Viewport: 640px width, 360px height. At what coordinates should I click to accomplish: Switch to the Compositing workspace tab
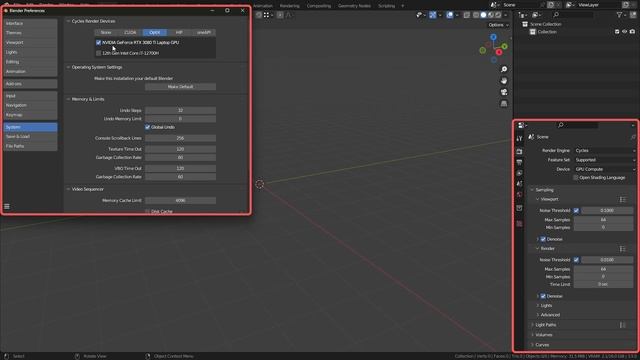pyautogui.click(x=319, y=6)
